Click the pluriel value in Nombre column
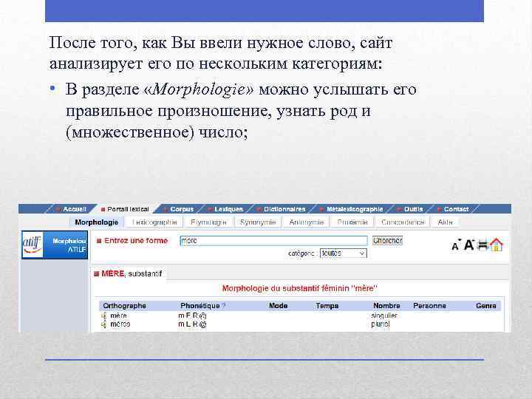 pos(381,324)
